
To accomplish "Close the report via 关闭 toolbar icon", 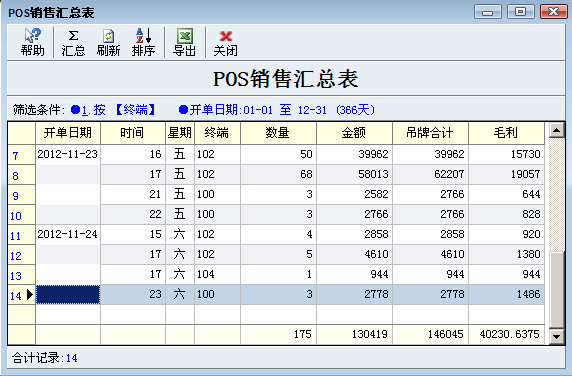I will pos(225,42).
